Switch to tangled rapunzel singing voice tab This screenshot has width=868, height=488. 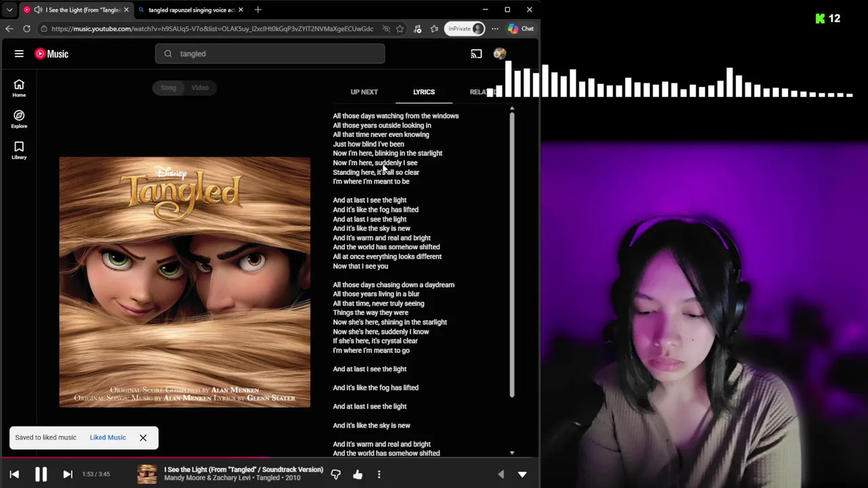tap(191, 9)
